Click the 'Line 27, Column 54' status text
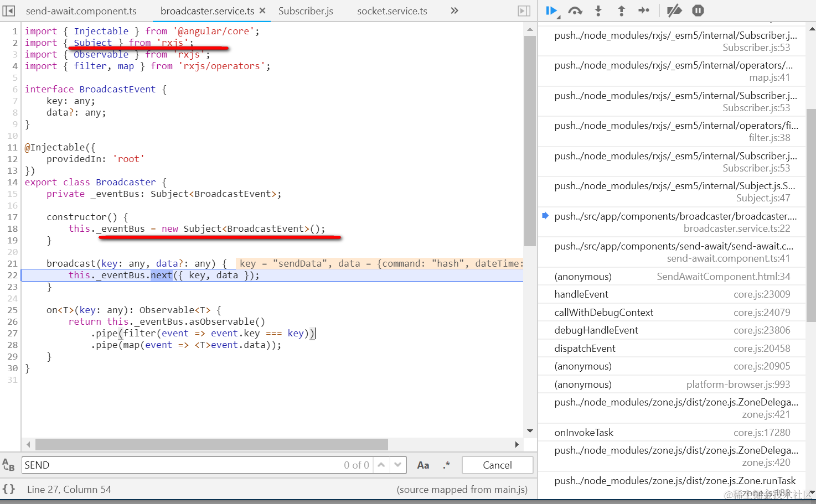 (69, 490)
